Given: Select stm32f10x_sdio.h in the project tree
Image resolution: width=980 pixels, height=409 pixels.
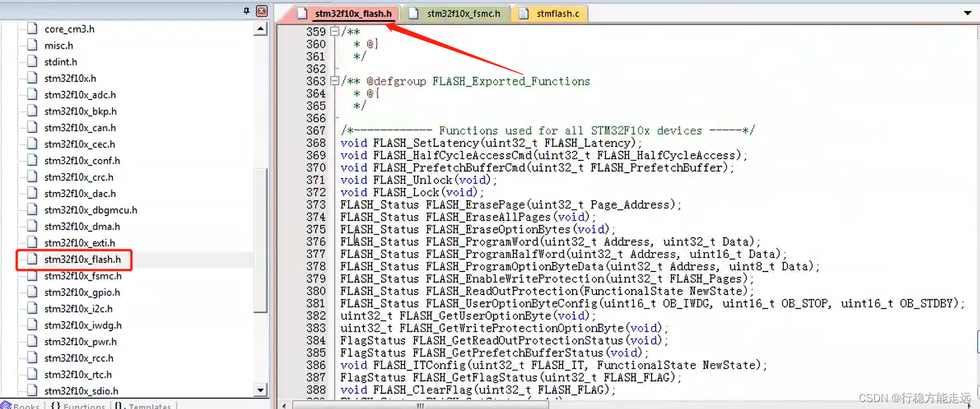Looking at the screenshot, I should click(x=81, y=390).
